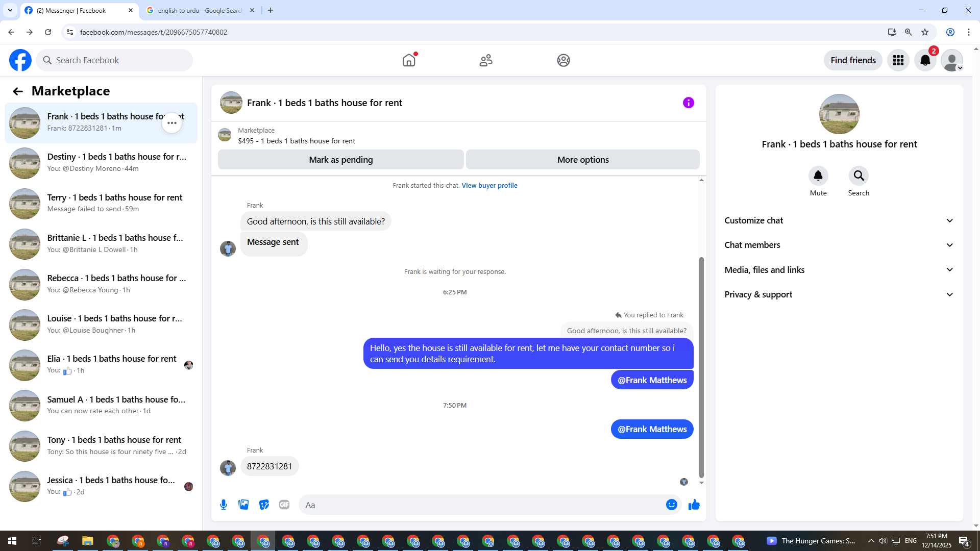Open conversation information purple icon

pyautogui.click(x=688, y=103)
